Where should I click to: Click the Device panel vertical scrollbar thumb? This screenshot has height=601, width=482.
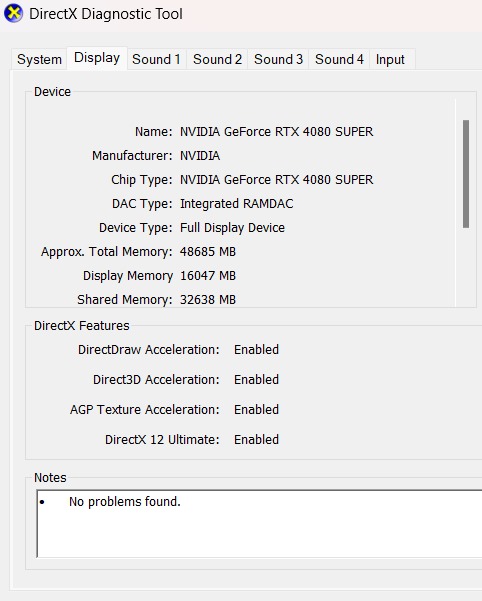coord(466,174)
